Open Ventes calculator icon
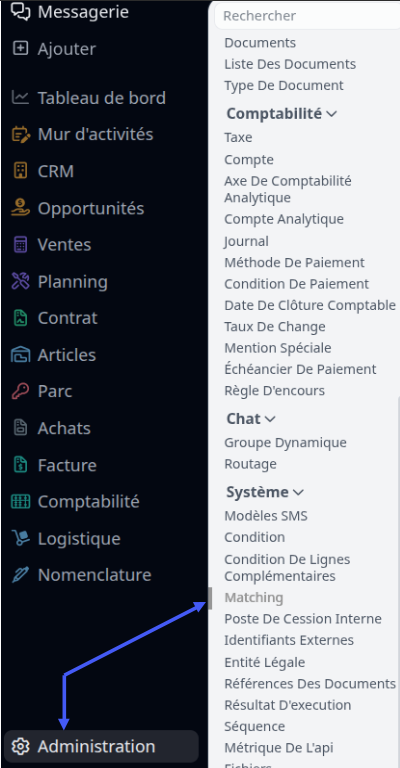 21,244
